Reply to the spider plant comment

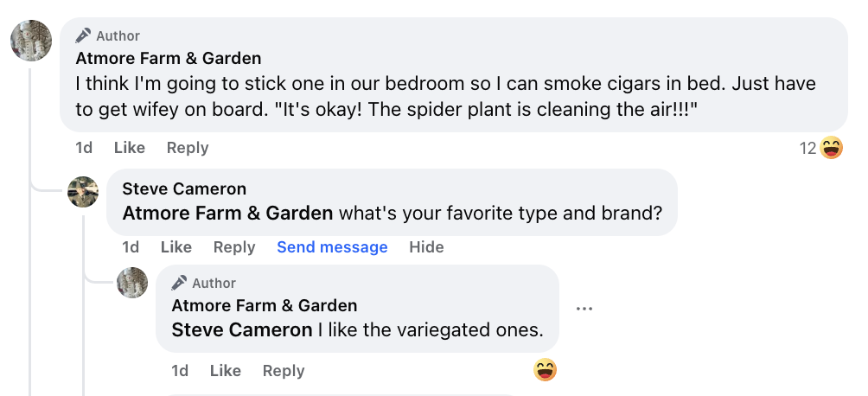pyautogui.click(x=188, y=148)
